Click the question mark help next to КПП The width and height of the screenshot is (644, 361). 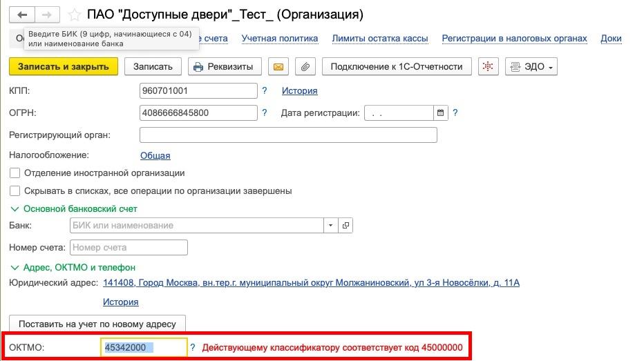pos(265,90)
